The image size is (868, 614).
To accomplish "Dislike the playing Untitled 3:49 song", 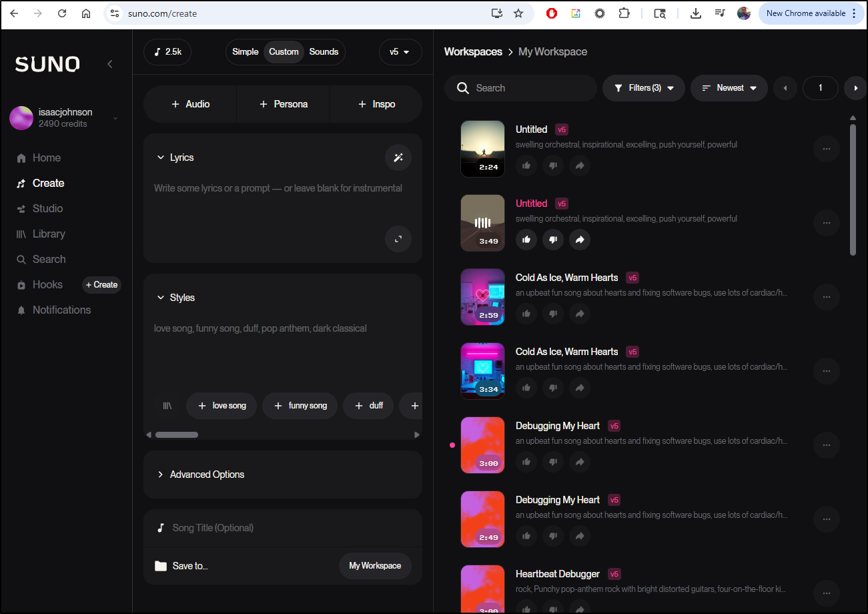I will coord(552,240).
